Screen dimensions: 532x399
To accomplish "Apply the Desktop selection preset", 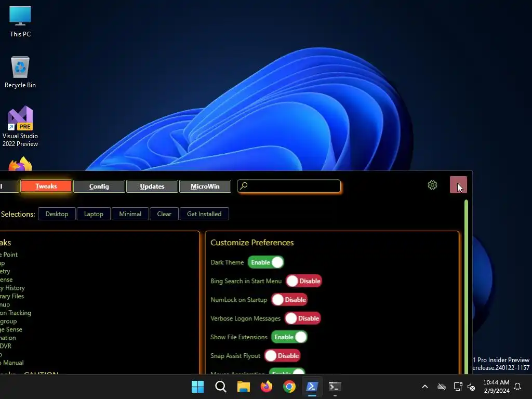I will point(57,214).
